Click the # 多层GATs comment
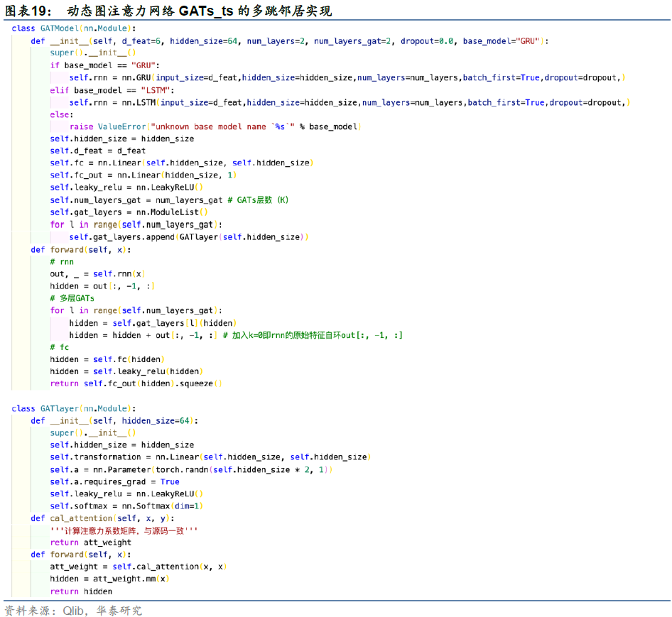This screenshot has width=672, height=617. coord(72,298)
